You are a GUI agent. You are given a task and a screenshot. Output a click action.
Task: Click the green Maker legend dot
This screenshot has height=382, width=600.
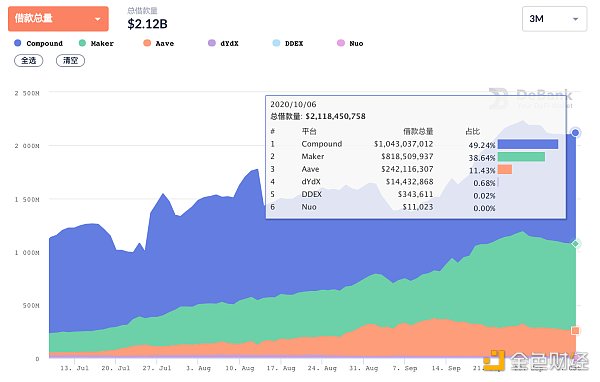click(82, 43)
